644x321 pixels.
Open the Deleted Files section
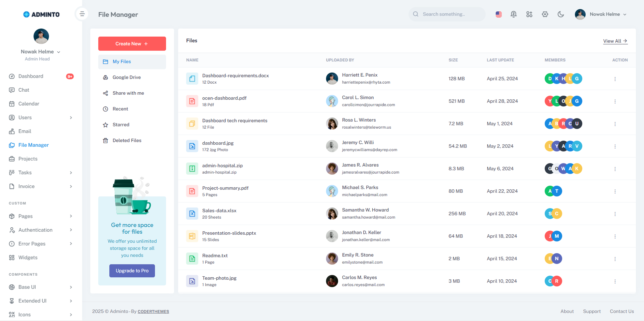[x=126, y=140]
